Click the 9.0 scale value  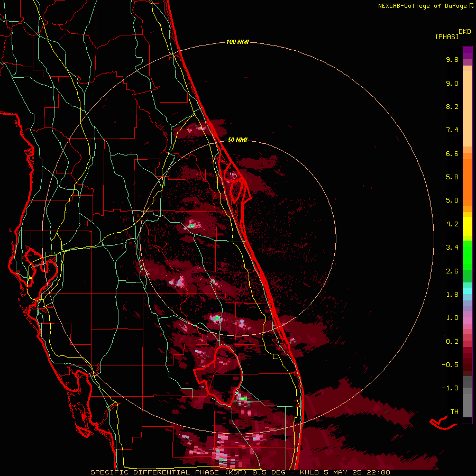tap(452, 83)
